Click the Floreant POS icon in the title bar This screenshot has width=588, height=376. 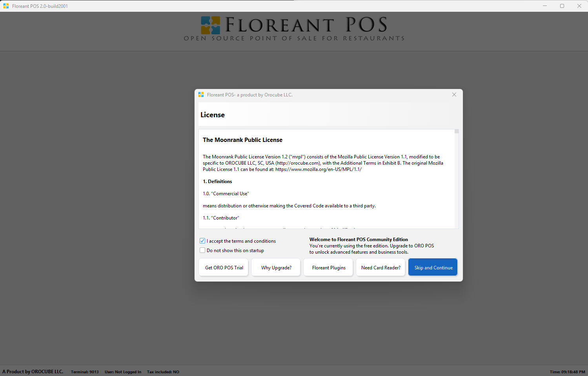[5, 5]
